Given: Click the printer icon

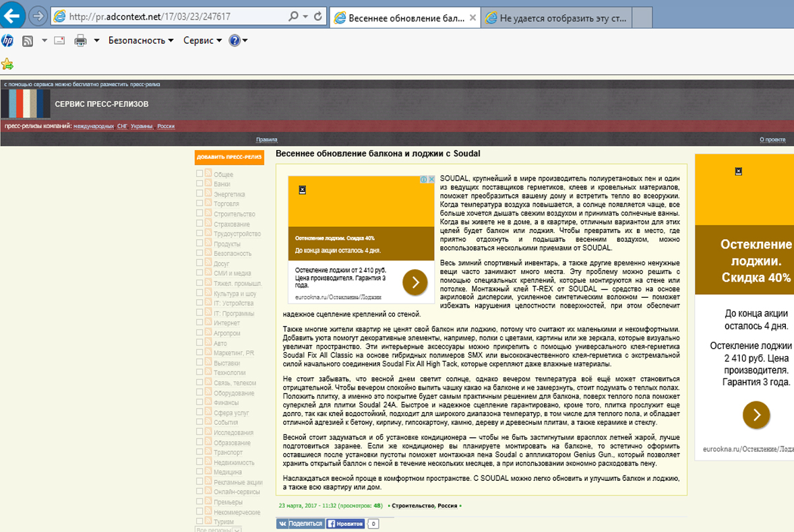Looking at the screenshot, I should [x=80, y=40].
